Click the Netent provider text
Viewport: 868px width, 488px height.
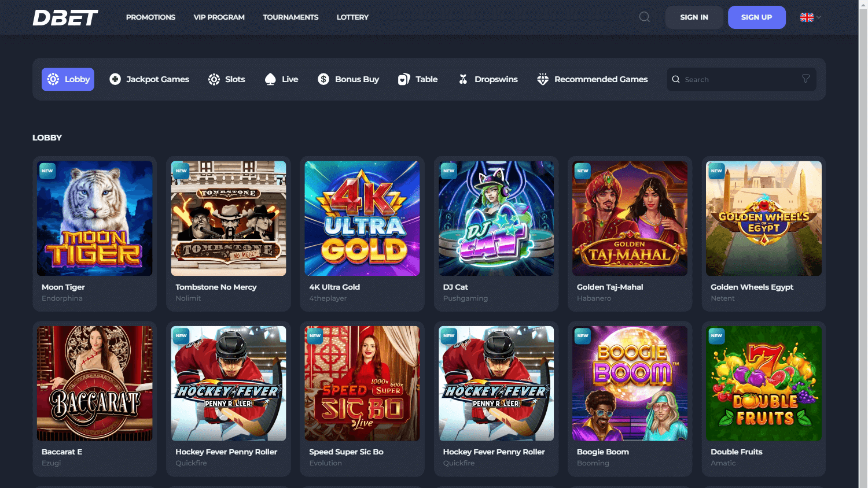point(723,298)
